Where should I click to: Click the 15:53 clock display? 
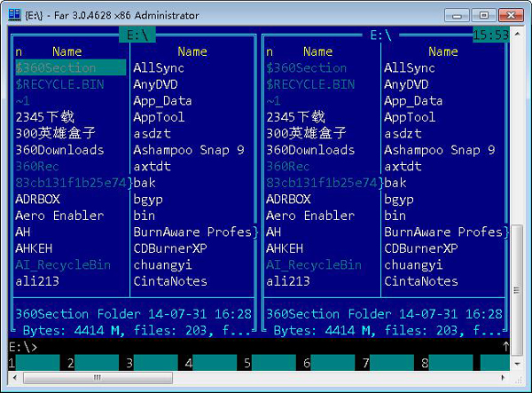491,35
